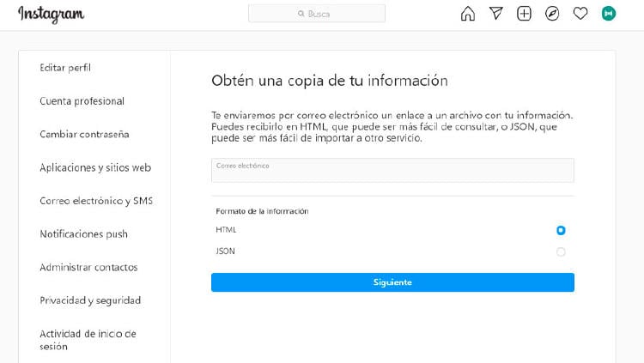Focus the Busca search box
Image resolution: width=644 pixels, height=363 pixels.
tap(326, 14)
